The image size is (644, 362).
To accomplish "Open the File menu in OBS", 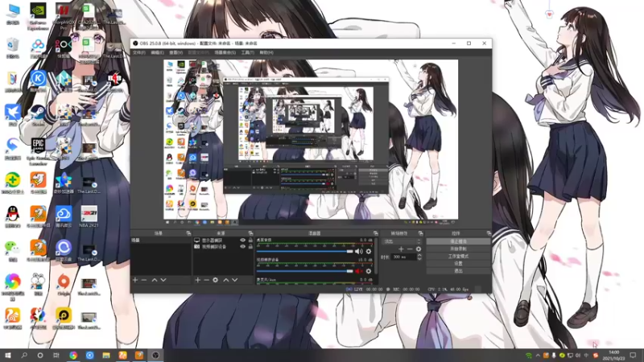I will tap(138, 52).
